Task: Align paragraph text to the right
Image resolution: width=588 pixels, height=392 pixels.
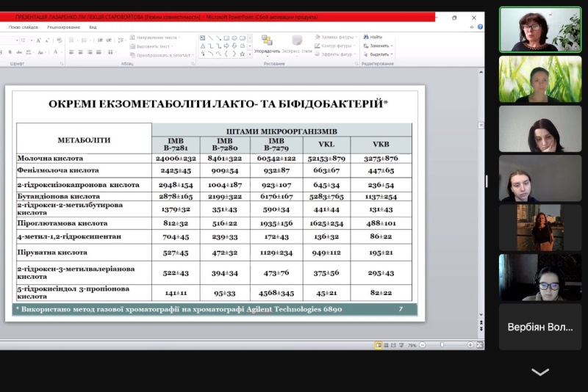Action: [x=90, y=52]
